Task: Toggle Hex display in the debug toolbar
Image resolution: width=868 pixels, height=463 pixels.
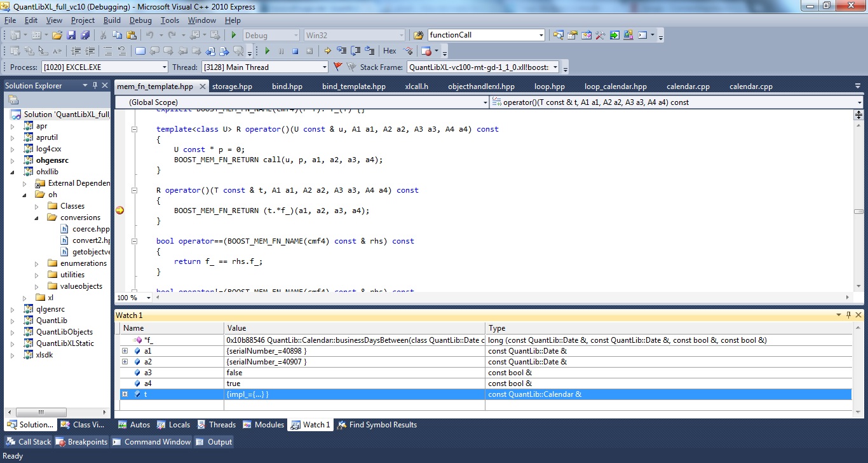Action: 390,51
